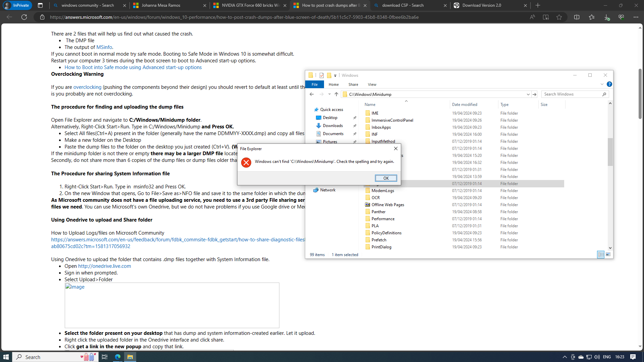The height and width of the screenshot is (362, 644).
Task: Select Network in navigation pane
Action: point(328,190)
